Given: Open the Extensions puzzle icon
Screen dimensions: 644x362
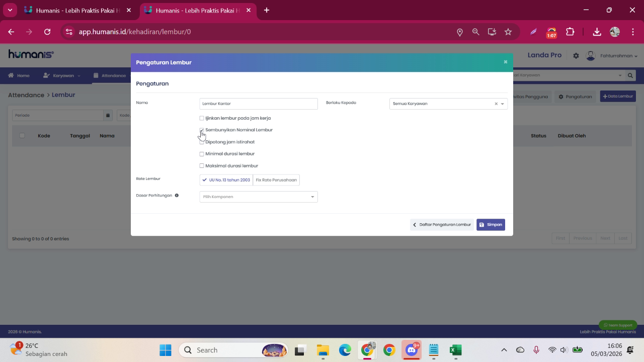Looking at the screenshot, I should click(570, 32).
